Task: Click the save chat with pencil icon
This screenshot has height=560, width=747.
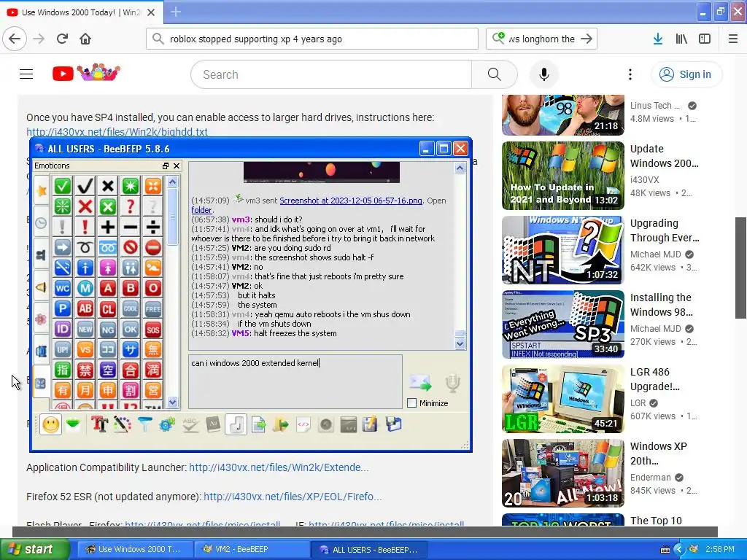Action: (370, 424)
